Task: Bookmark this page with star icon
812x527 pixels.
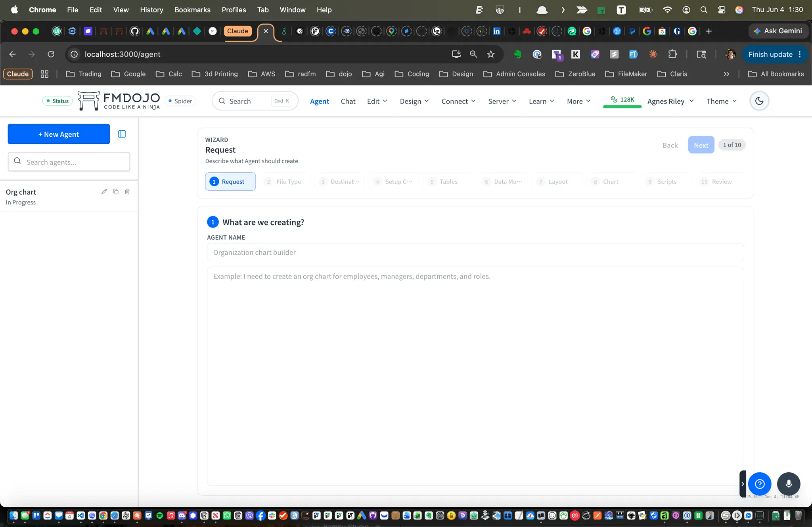Action: pyautogui.click(x=491, y=54)
